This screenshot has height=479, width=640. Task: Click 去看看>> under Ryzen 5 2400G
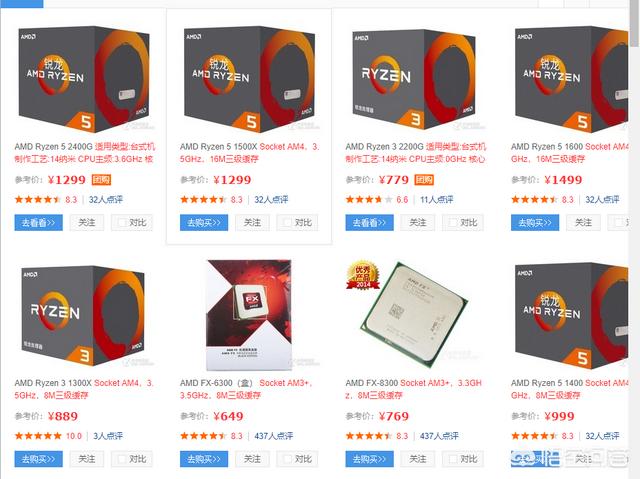click(38, 222)
